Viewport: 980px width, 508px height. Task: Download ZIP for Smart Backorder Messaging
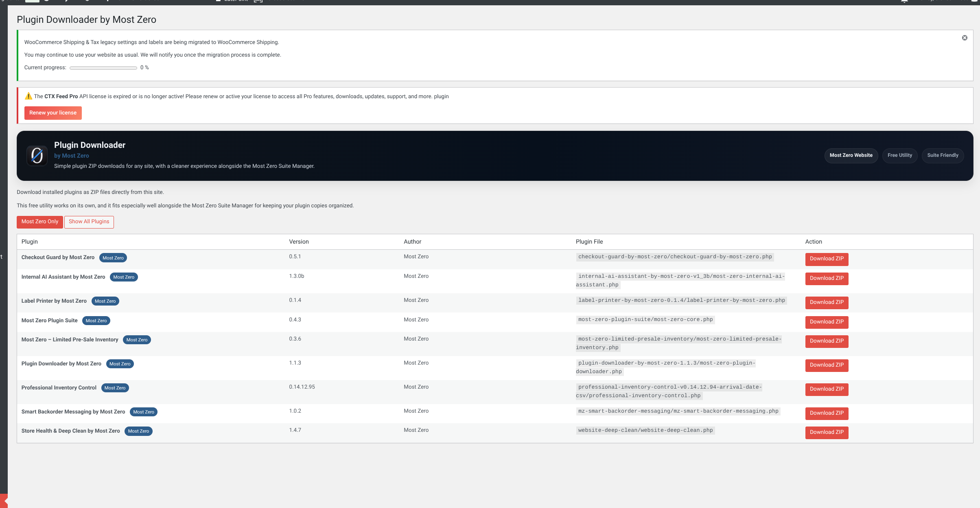827,413
